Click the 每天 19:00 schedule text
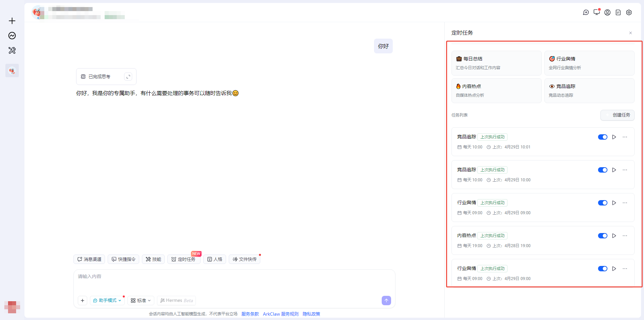This screenshot has width=644, height=320. point(473,246)
